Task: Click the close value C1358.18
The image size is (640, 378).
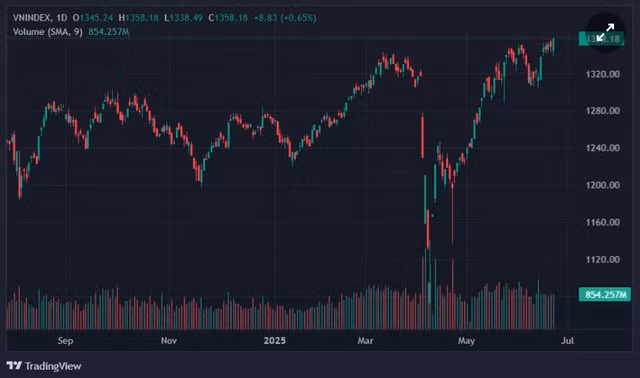Action: click(228, 18)
